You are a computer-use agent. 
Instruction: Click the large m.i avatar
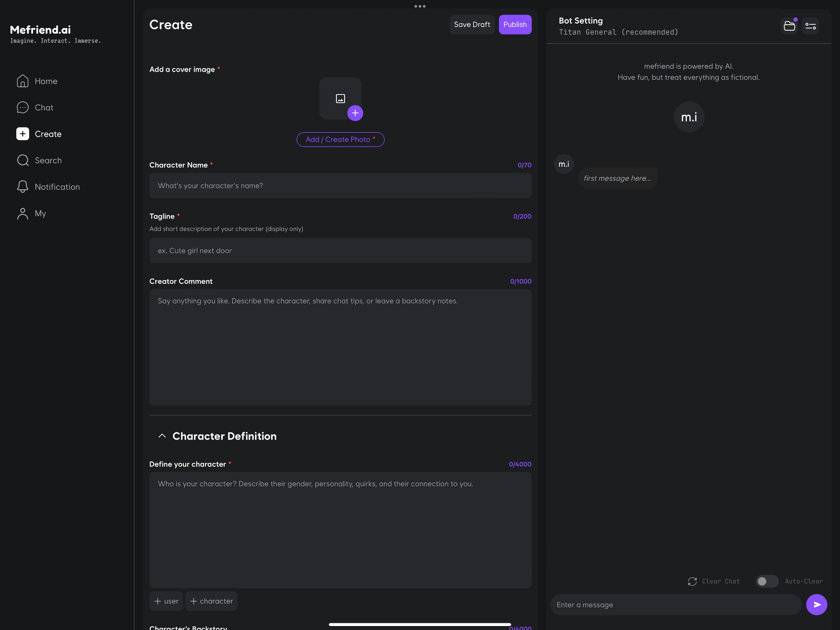pos(689,117)
